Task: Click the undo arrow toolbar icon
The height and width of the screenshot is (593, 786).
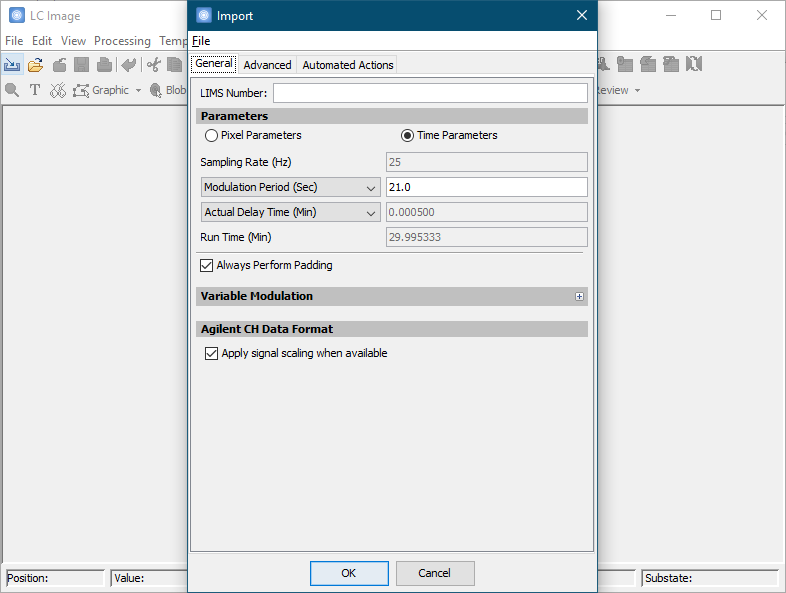Action: click(x=129, y=65)
